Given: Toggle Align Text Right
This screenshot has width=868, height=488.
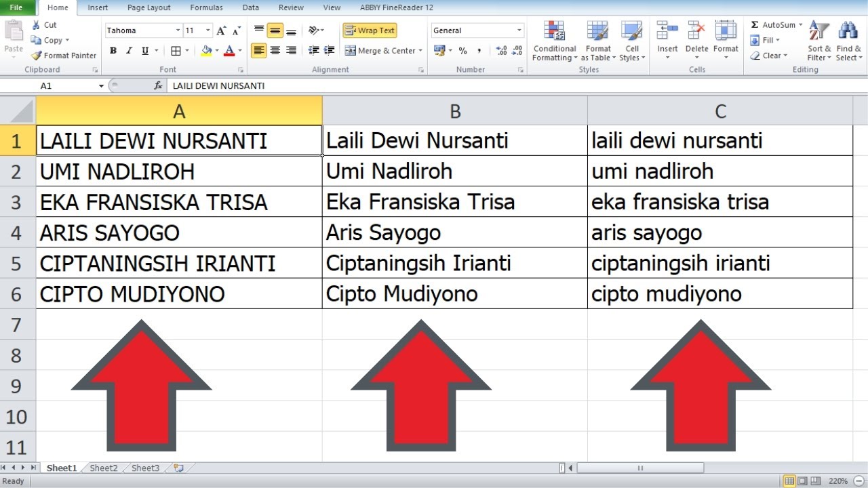Looking at the screenshot, I should [x=291, y=51].
